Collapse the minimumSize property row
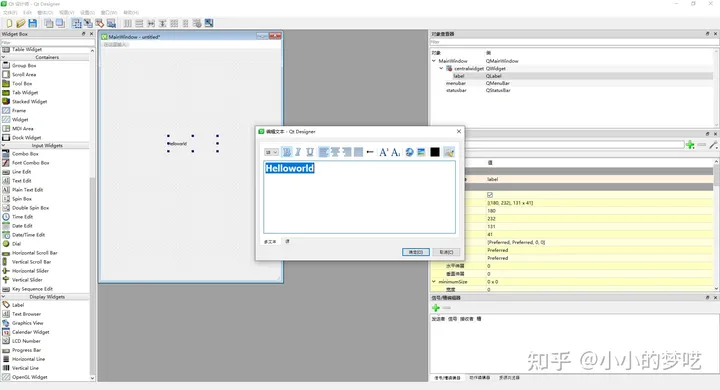The image size is (720, 390). [434, 282]
